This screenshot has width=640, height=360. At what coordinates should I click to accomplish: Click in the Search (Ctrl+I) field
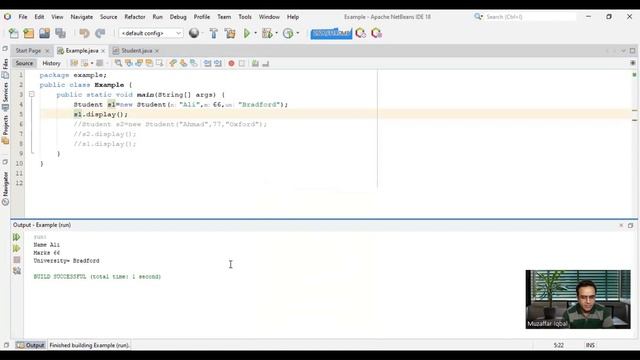pyautogui.click(x=530, y=17)
